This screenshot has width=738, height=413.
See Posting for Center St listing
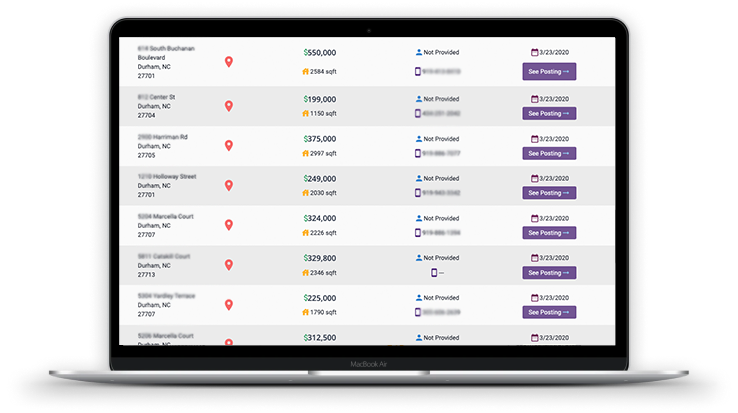tap(549, 113)
